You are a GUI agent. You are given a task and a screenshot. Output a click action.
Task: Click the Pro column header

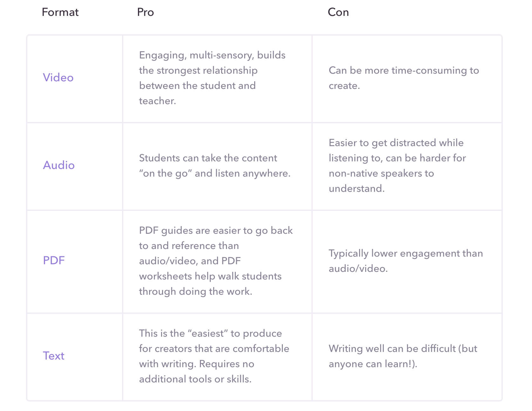(x=146, y=12)
